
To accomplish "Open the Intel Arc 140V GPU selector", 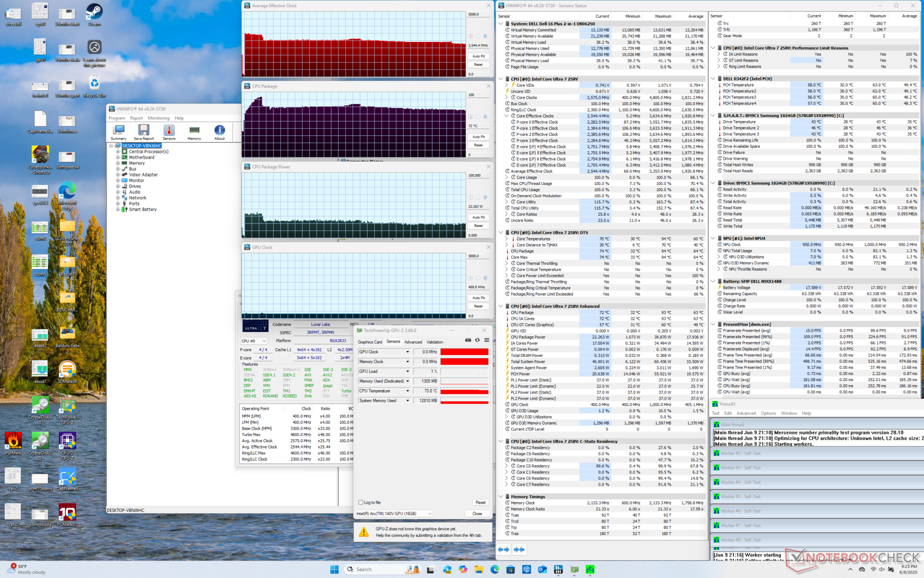I will (394, 513).
